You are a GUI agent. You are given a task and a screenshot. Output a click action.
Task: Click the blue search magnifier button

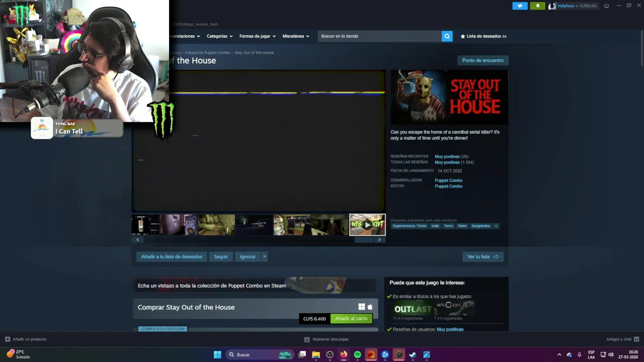pos(447,36)
